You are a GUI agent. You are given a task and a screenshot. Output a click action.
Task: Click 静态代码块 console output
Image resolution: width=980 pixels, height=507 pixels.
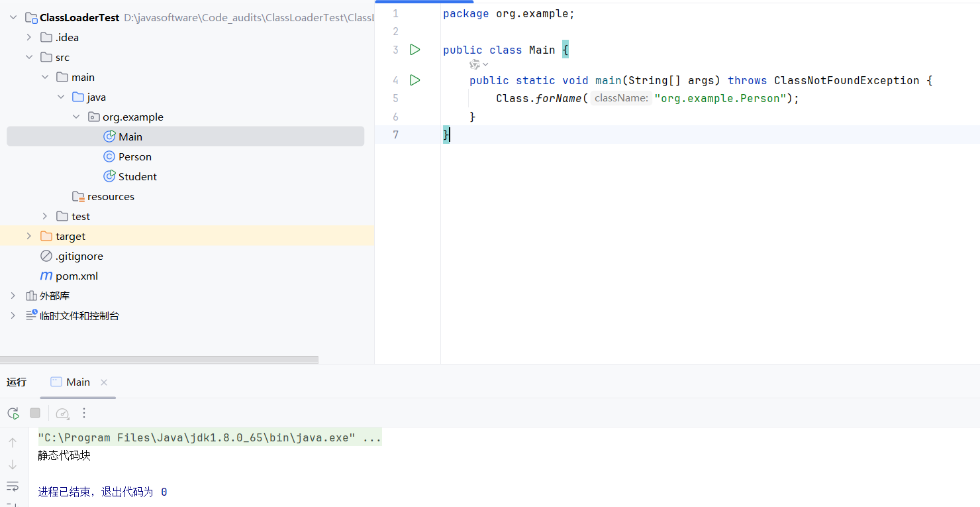coord(64,455)
